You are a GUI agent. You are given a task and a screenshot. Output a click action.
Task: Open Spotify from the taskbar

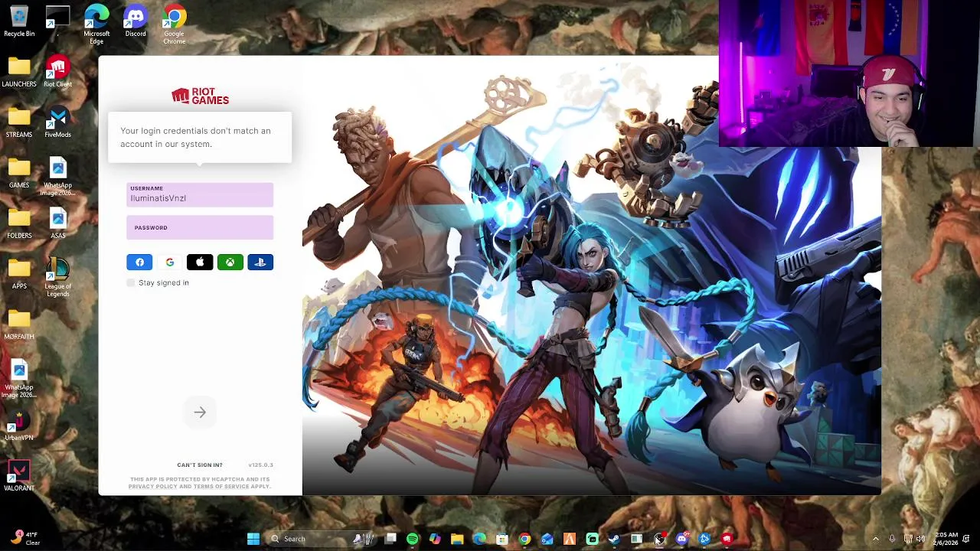(x=413, y=539)
